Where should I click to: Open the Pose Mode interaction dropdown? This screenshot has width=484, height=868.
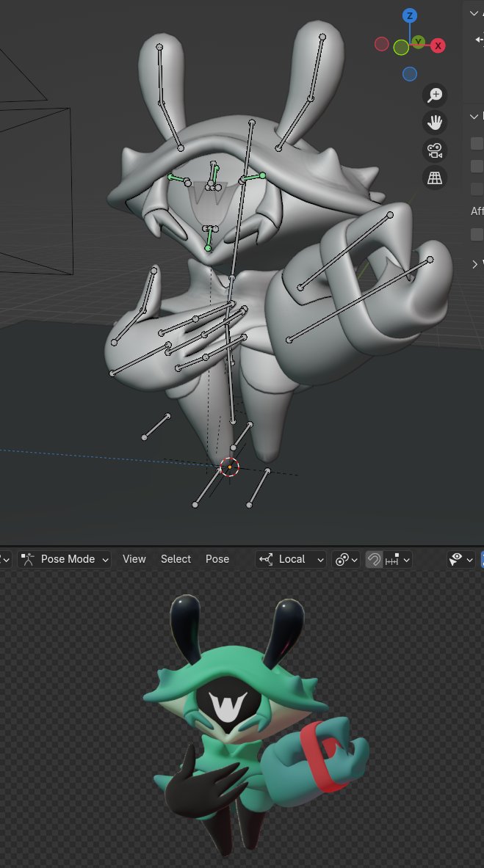[65, 560]
